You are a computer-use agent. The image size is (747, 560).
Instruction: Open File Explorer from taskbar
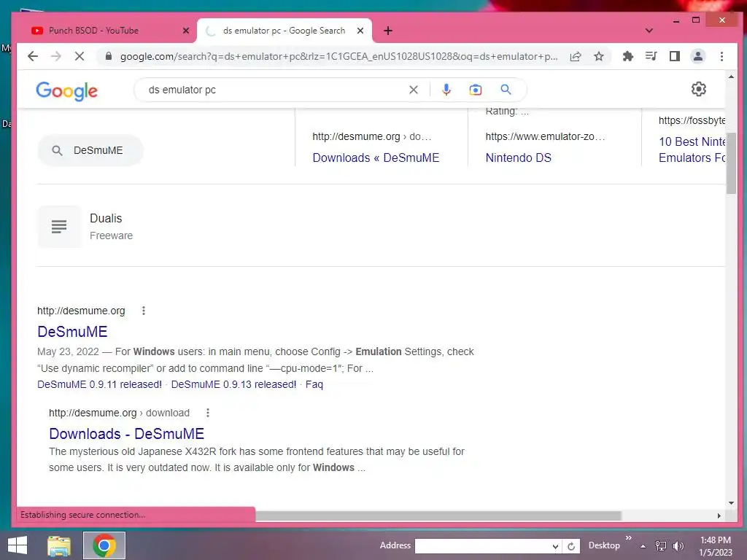point(59,545)
